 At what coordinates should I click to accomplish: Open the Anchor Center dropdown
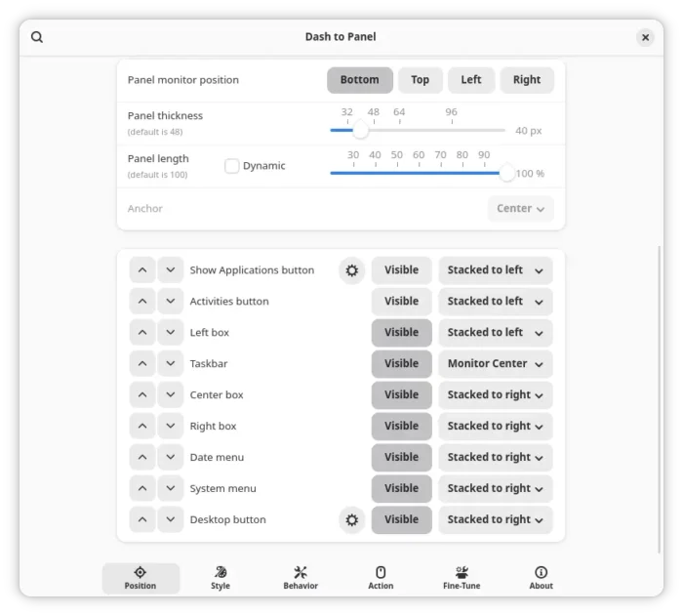coord(520,209)
